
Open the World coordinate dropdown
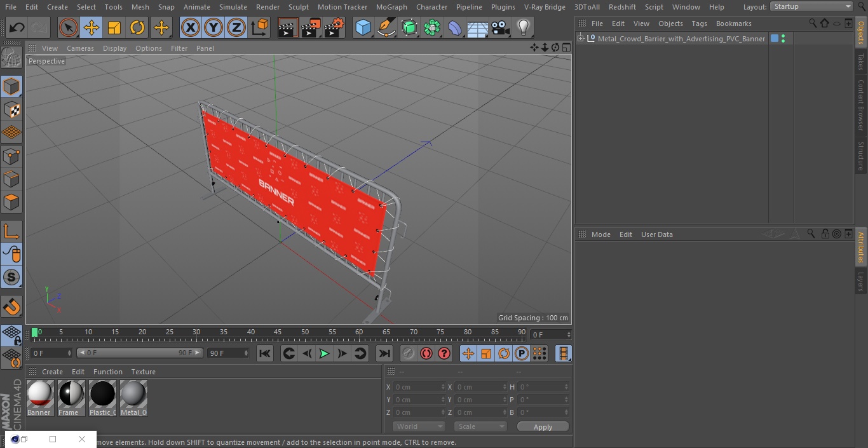pyautogui.click(x=419, y=426)
